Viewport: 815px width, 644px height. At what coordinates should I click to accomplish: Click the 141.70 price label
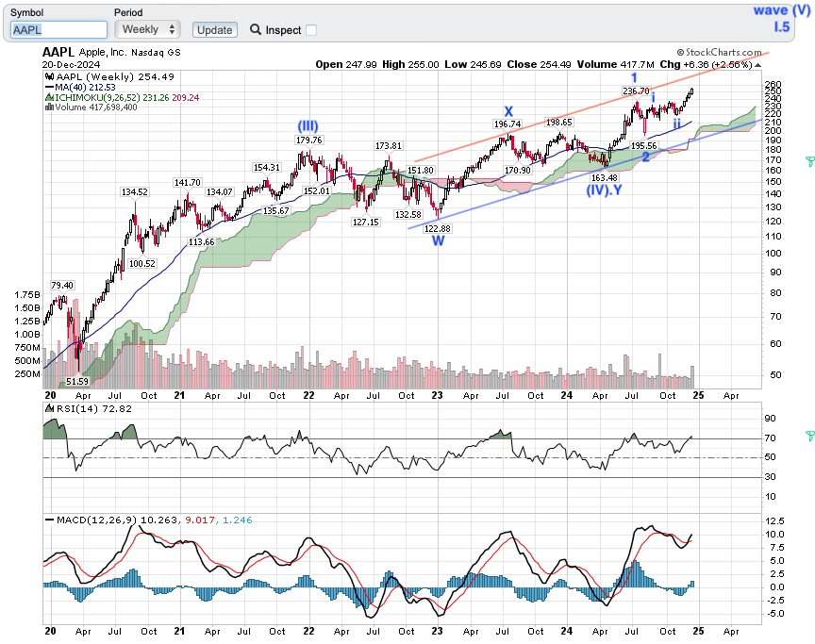(187, 182)
